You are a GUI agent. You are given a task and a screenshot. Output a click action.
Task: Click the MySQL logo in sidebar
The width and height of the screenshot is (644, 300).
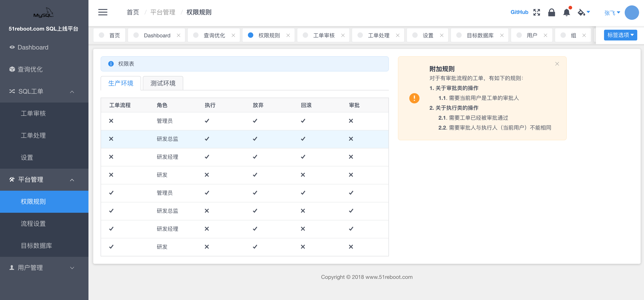coord(44,13)
